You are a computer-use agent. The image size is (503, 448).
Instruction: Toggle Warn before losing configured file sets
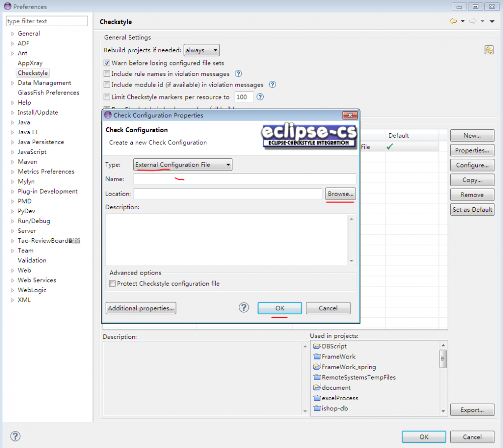pos(107,63)
